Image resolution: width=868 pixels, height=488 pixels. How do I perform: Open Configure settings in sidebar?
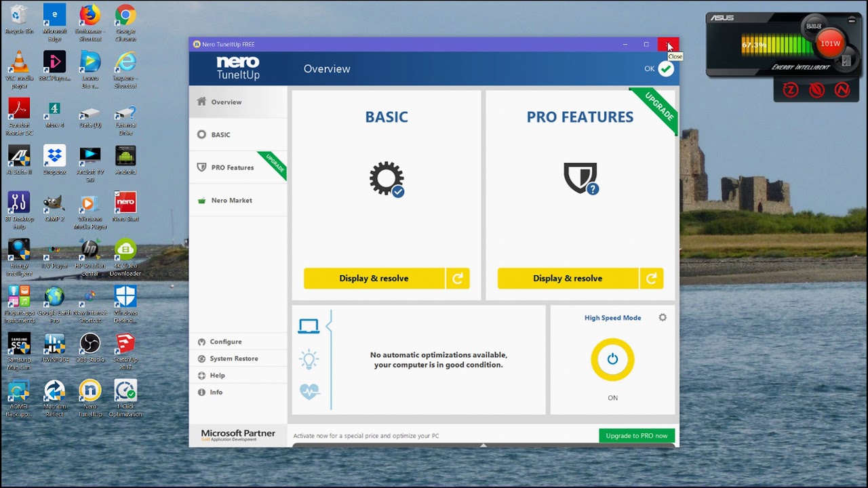pos(238,342)
